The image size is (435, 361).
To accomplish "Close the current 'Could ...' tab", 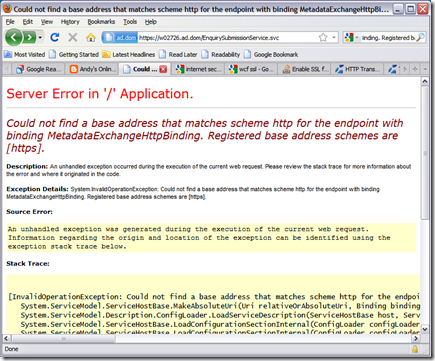I will click(163, 69).
